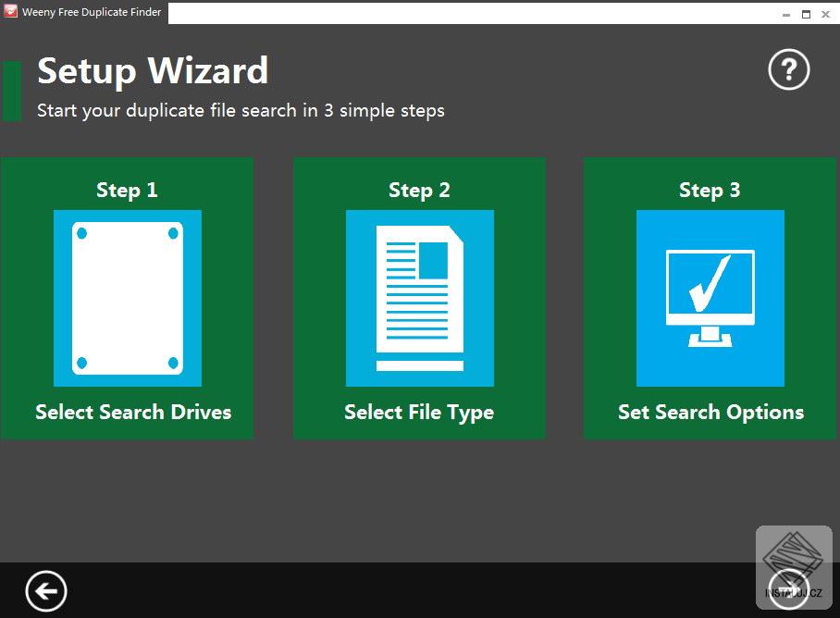Click the document icon in Step 2
This screenshot has height=618, width=840.
point(419,298)
